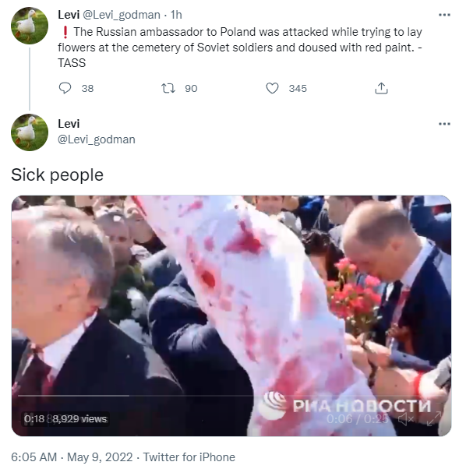Image resolution: width=459 pixels, height=476 pixels.
Task: Click the 1h timestamp on the first tweet
Action: pos(176,15)
